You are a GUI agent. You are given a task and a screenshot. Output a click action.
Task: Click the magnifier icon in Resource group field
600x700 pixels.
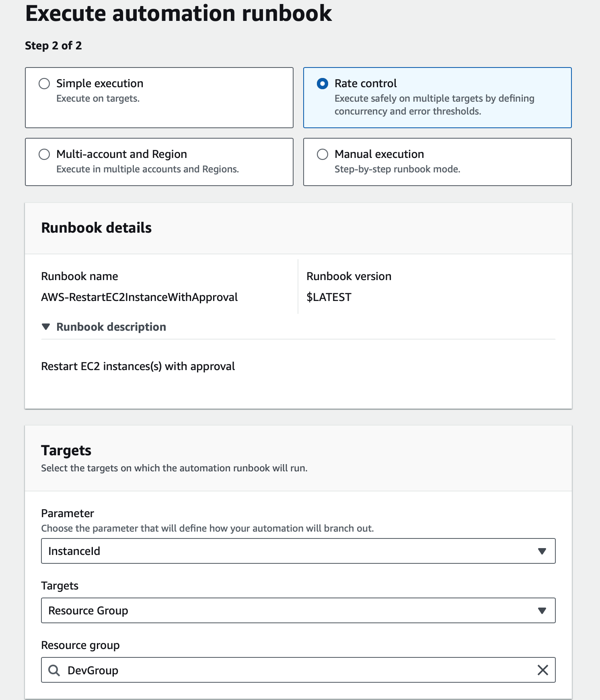(x=54, y=670)
